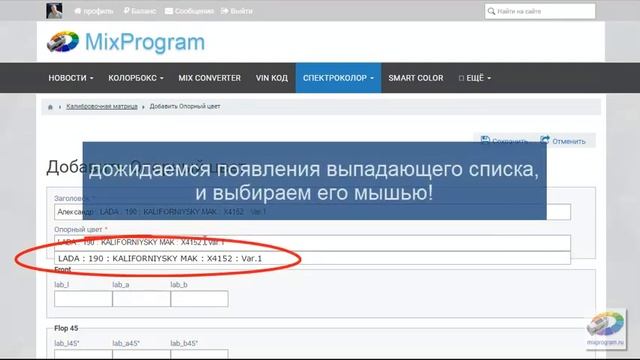Open the user avatar in the top bar

pyautogui.click(x=54, y=11)
